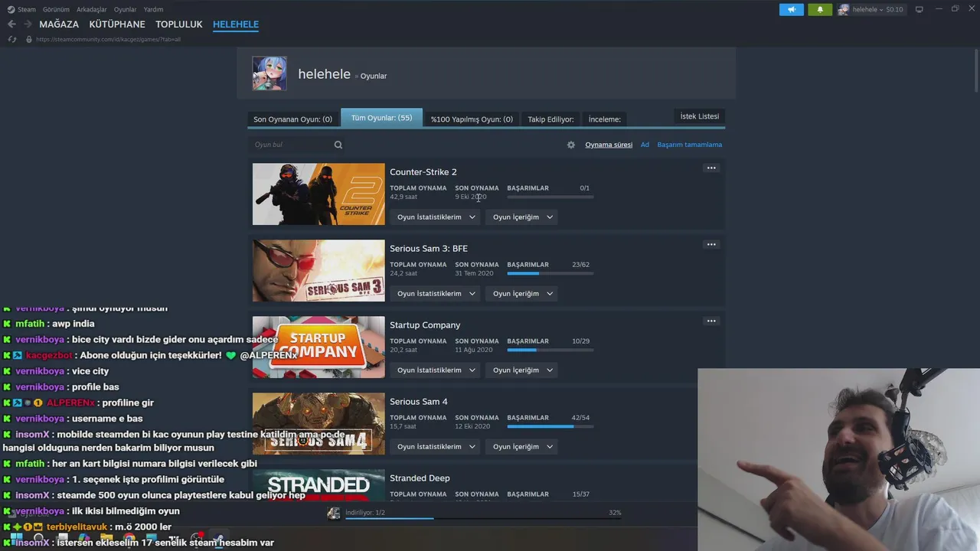This screenshot has width=980, height=551.
Task: Sort games by Oynama süresi
Action: [x=609, y=145]
